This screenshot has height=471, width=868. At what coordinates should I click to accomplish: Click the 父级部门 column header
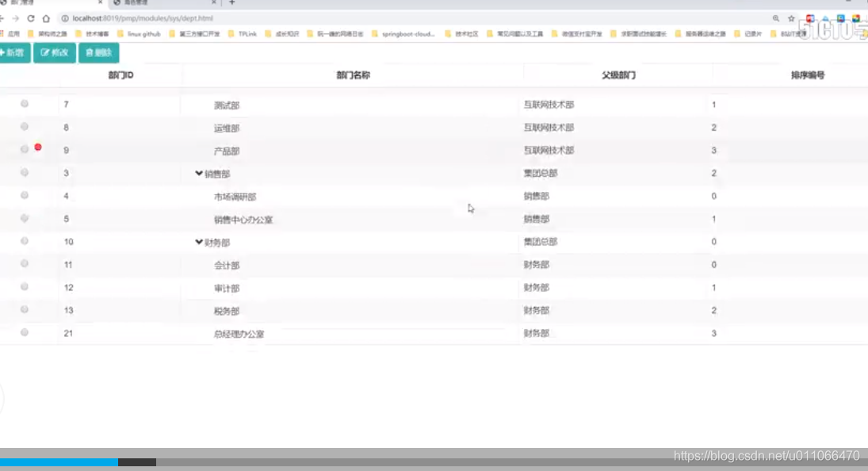[x=618, y=75]
